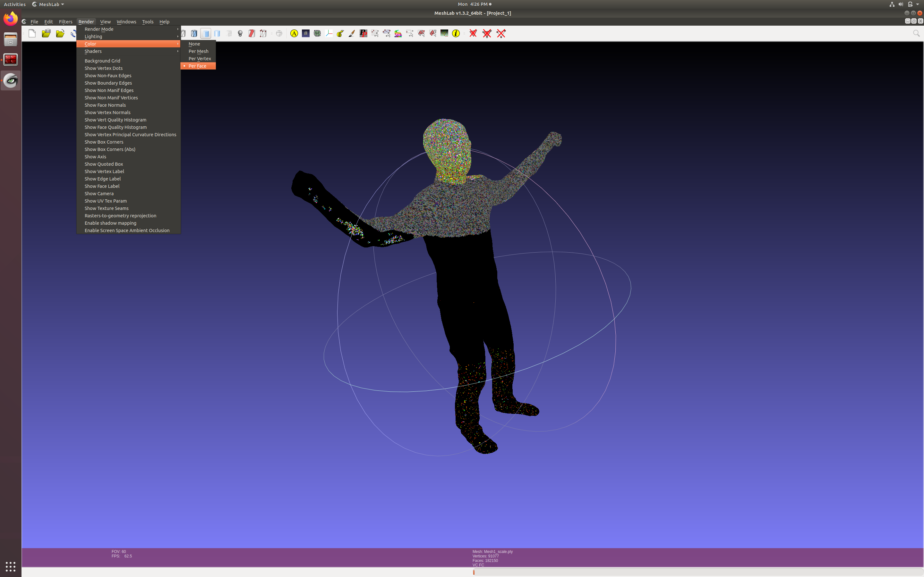Screen dimensions: 924x577
Task: Delete selected faces using the red X icon
Action: click(473, 34)
